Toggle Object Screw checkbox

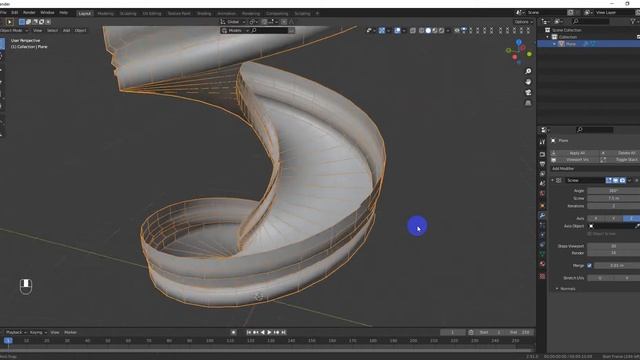589,234
